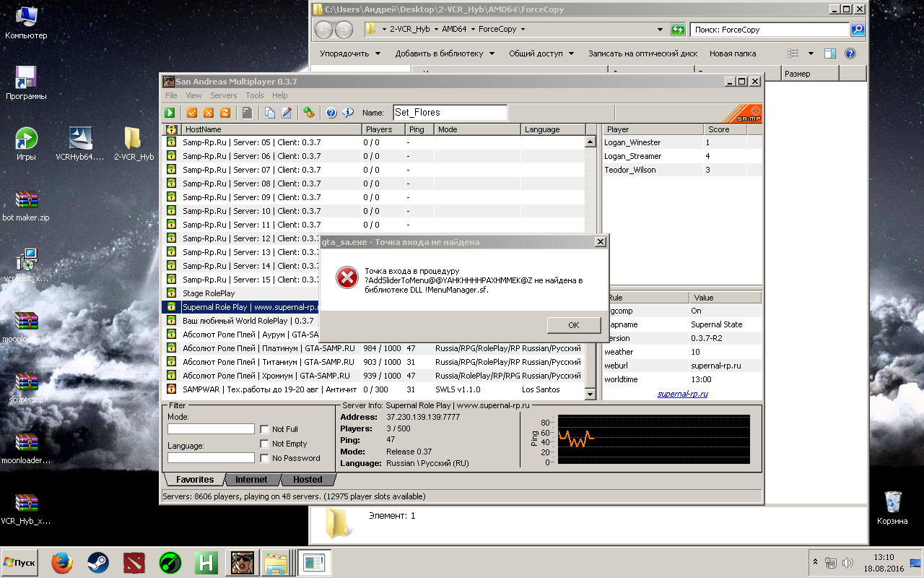The image size is (924, 578).
Task: Click the gray Master List toolbar icon
Action: (247, 113)
